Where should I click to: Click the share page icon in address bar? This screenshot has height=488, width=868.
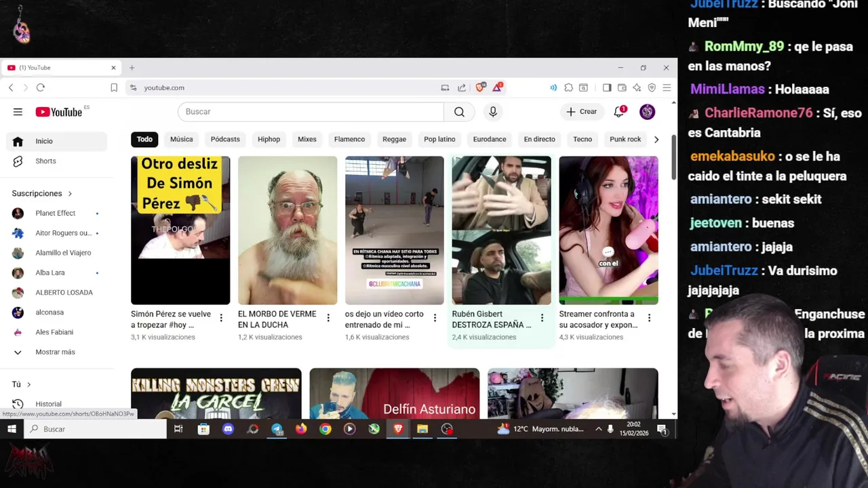click(462, 87)
